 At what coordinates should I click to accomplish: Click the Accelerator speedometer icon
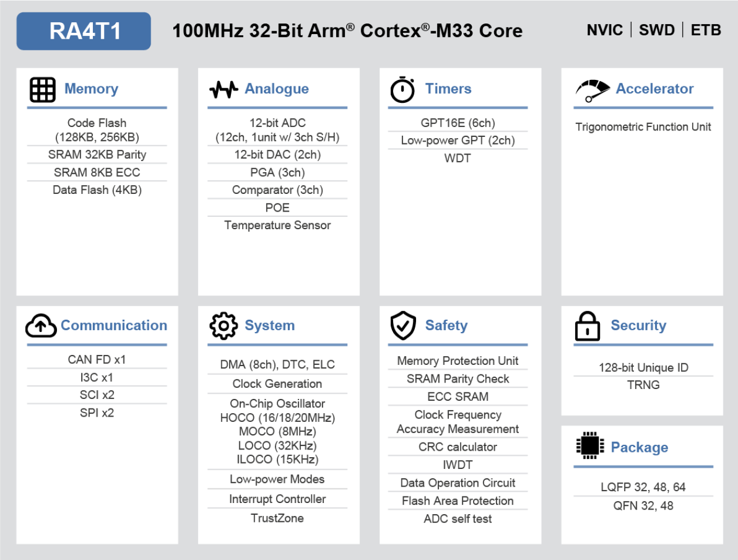click(592, 90)
